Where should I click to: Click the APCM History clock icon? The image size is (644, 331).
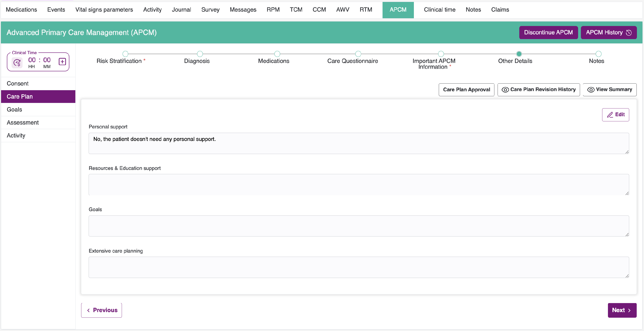[629, 33]
